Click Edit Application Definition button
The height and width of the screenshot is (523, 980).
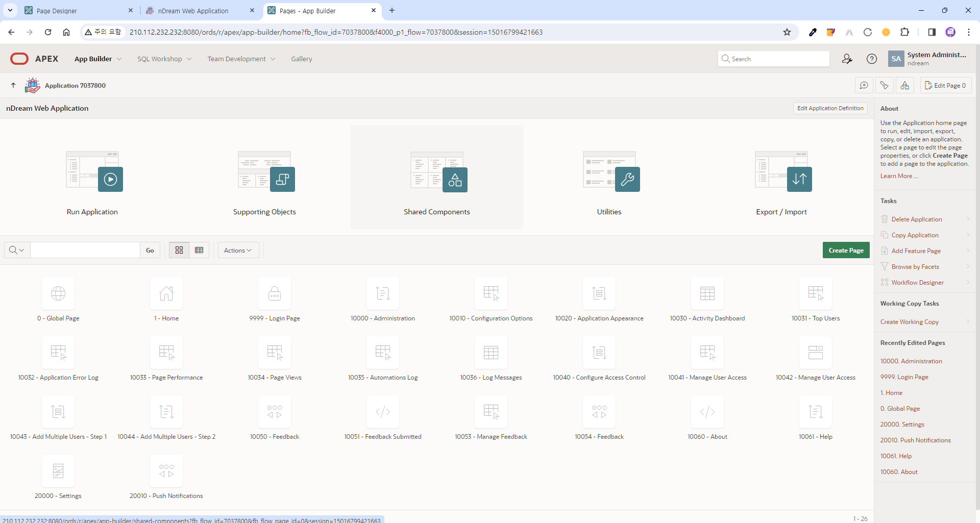click(x=830, y=108)
